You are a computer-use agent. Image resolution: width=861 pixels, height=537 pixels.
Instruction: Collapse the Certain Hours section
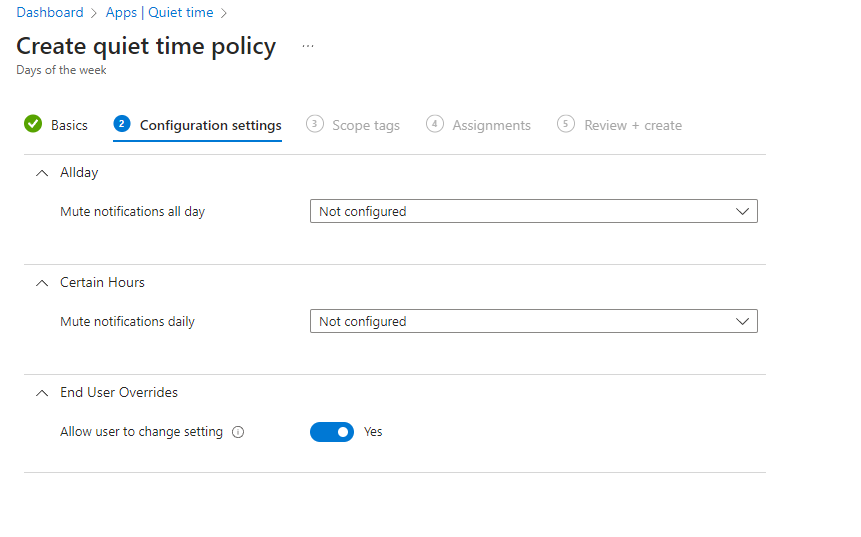pyautogui.click(x=41, y=283)
